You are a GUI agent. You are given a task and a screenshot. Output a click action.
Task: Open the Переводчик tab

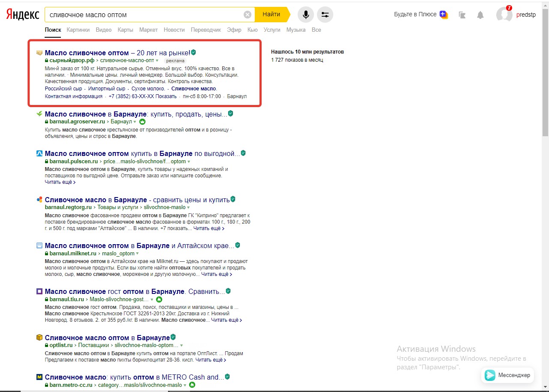[206, 30]
